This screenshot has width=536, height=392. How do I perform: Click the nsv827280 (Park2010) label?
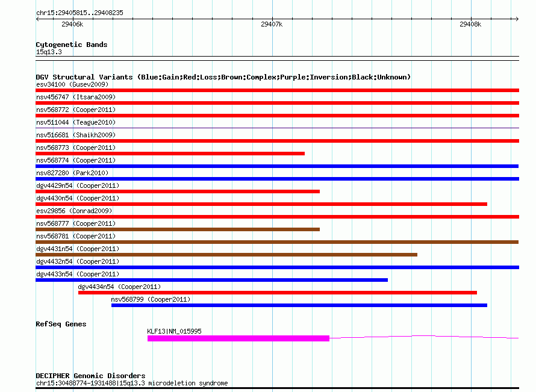72,173
